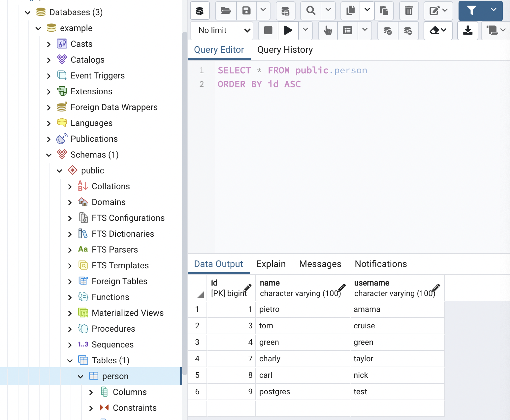Image resolution: width=510 pixels, height=420 pixels.
Task: Download the query results
Action: click(467, 30)
